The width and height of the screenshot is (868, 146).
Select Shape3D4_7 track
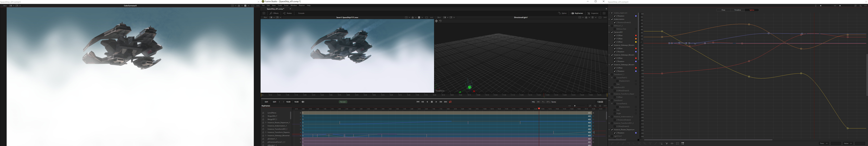[272, 116]
